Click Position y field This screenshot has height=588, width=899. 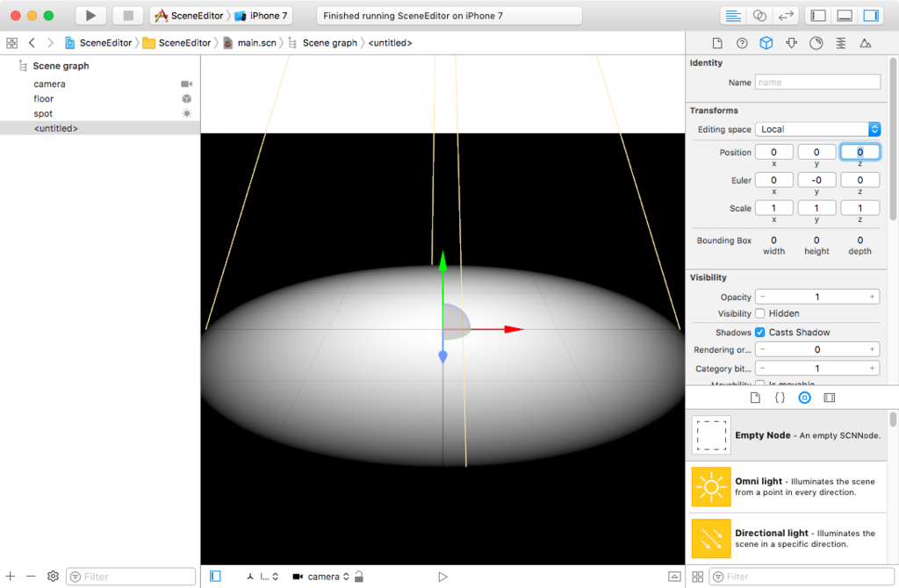[816, 152]
